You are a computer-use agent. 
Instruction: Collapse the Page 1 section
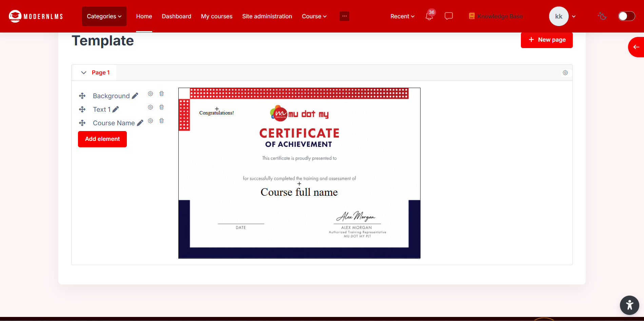pos(84,73)
